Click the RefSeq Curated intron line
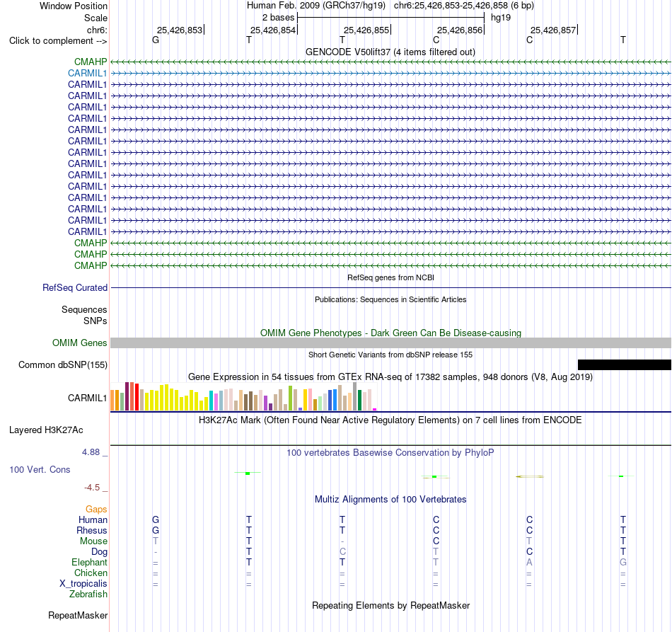The width and height of the screenshot is (672, 632). pyautogui.click(x=390, y=288)
